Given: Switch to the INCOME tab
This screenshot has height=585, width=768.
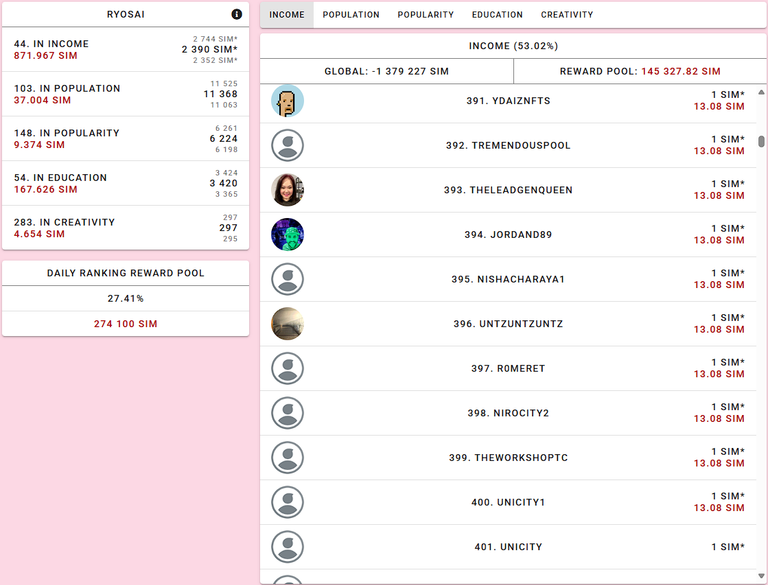Looking at the screenshot, I should click(287, 15).
